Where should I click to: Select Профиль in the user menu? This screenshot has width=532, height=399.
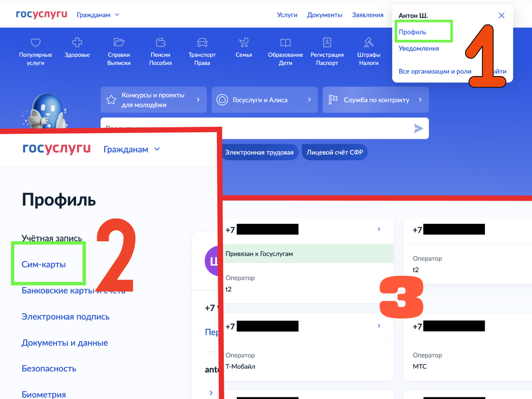(x=412, y=32)
